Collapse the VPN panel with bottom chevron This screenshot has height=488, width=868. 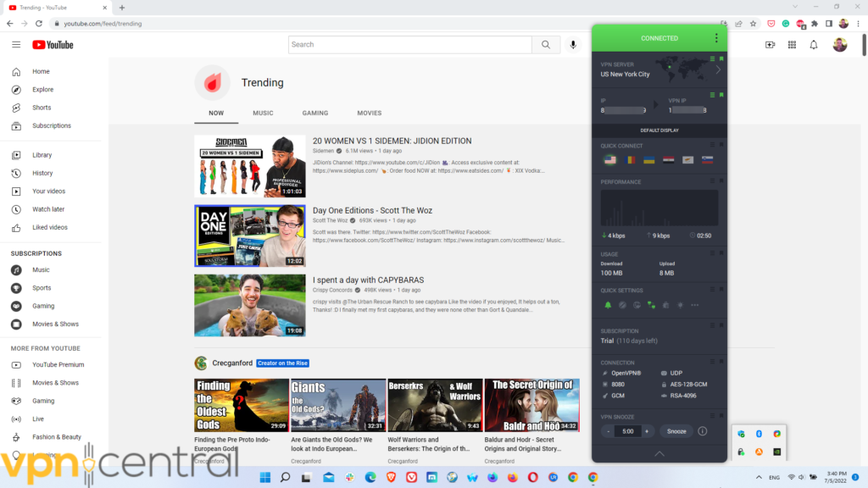coord(659,454)
